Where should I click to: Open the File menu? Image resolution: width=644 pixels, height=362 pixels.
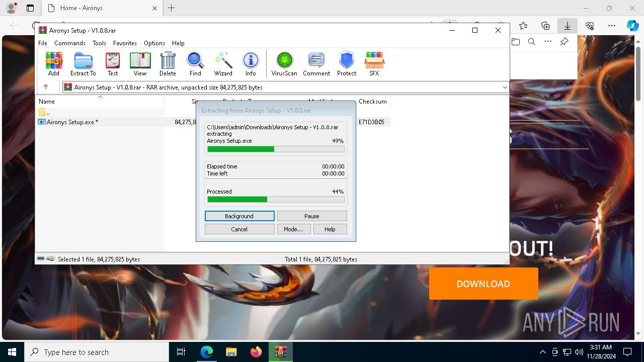click(43, 43)
